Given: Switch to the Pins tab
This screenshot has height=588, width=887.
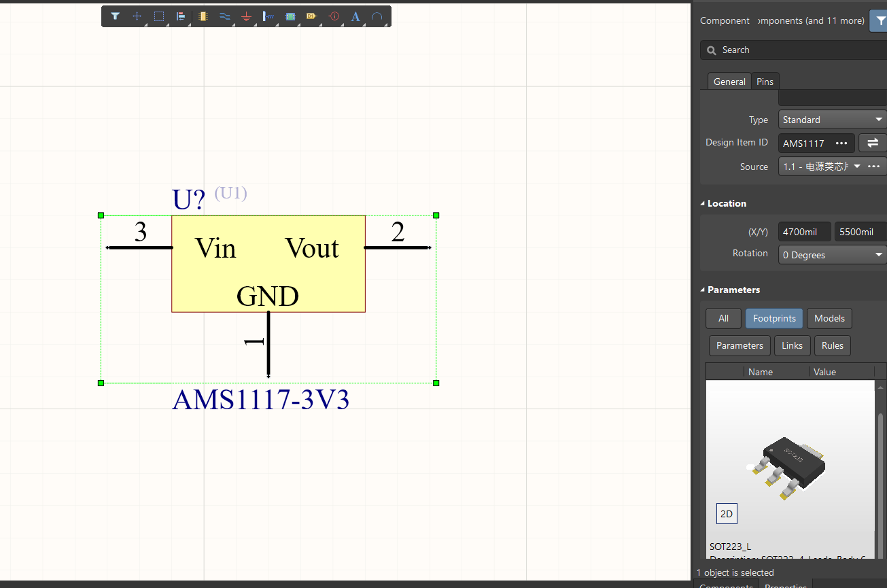Looking at the screenshot, I should coord(765,82).
